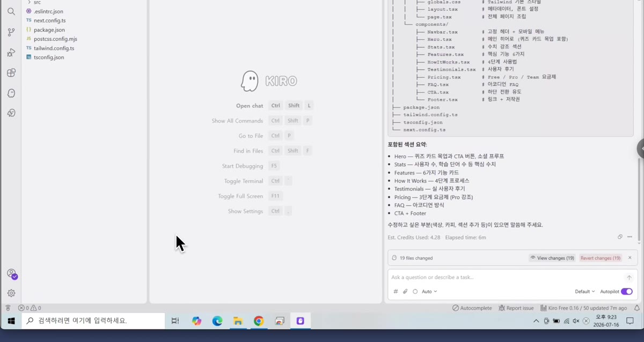The height and width of the screenshot is (342, 644).
Task: Open the Source Control view
Action: point(11,32)
